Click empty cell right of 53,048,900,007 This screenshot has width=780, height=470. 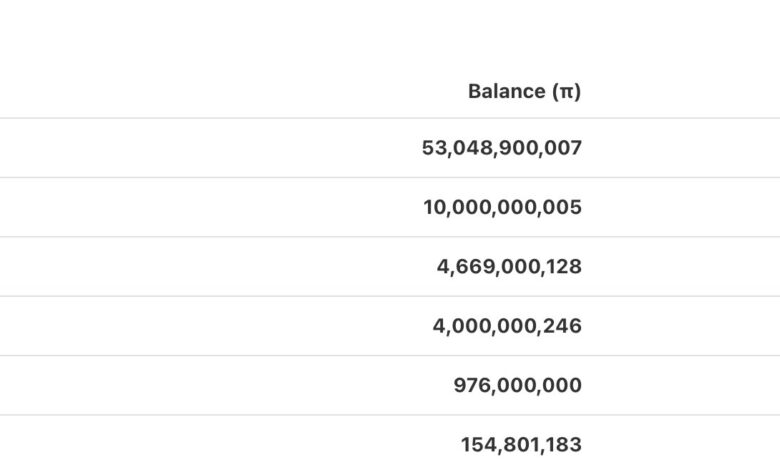[x=686, y=148]
